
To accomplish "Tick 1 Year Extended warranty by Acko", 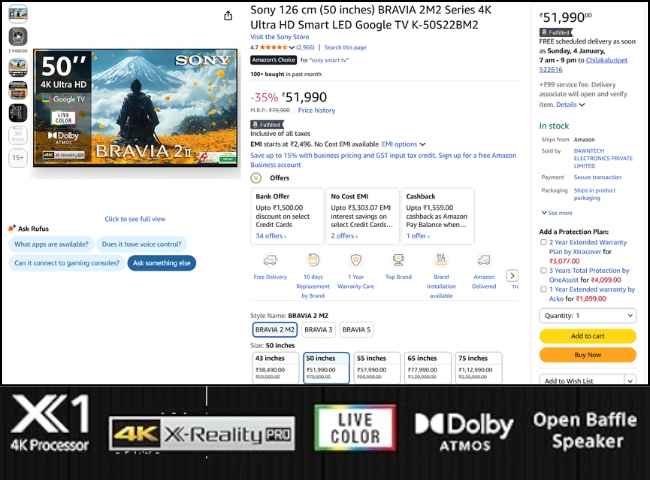I will pos(543,290).
